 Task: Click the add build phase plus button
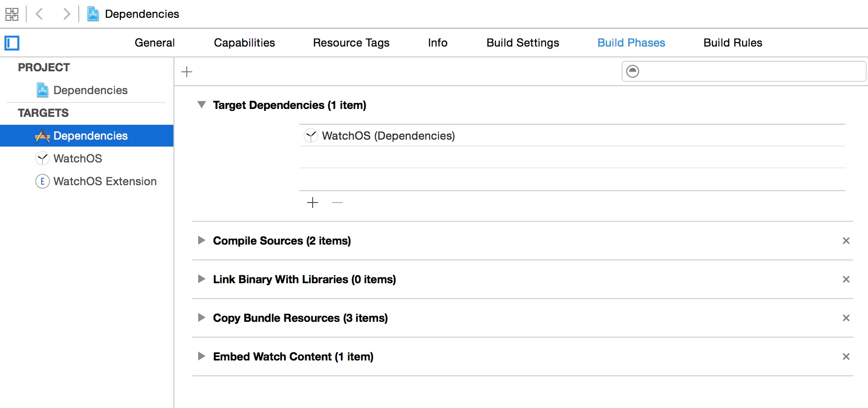[x=187, y=72]
